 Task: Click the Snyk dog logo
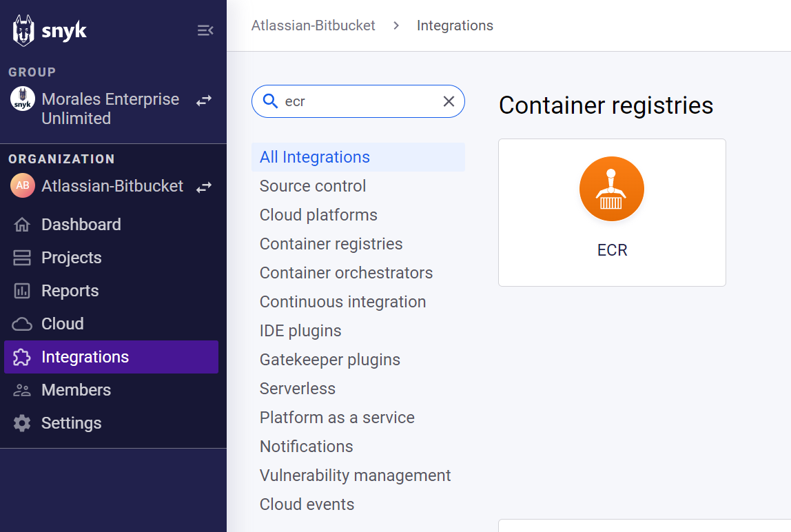23,30
